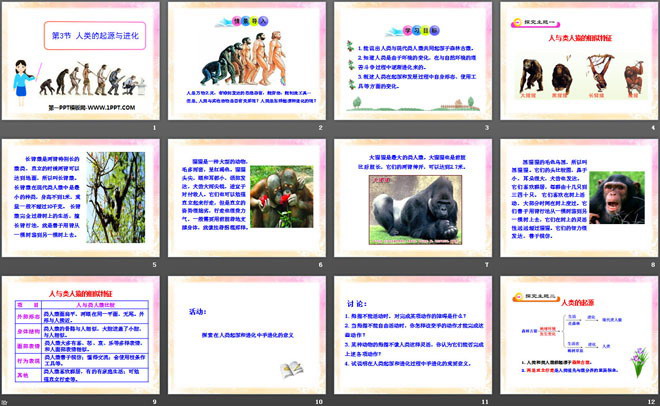
Task: Open slide 3 with the 学习目标 learning goals
Action: click(x=413, y=61)
